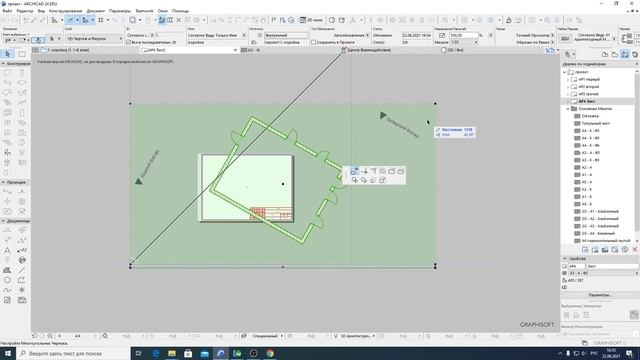Open Microsoft Edge from the taskbar
Screen dimensions: 640x360
(156, 353)
